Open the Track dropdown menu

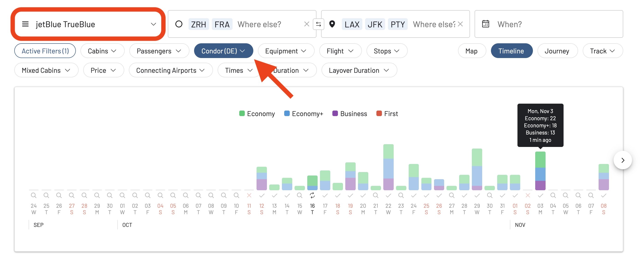tap(603, 51)
